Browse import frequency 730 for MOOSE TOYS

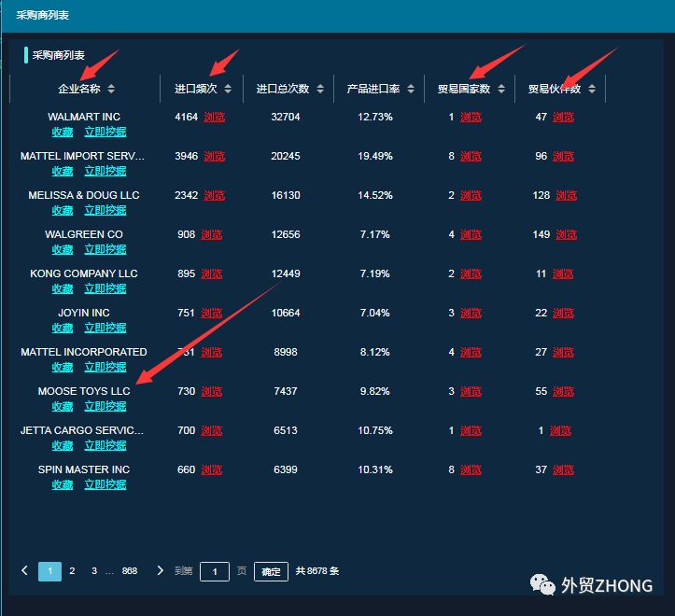[x=212, y=391]
